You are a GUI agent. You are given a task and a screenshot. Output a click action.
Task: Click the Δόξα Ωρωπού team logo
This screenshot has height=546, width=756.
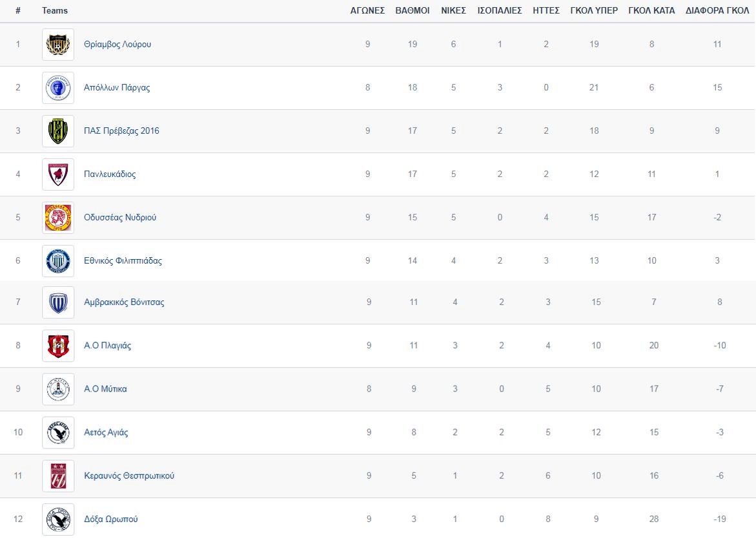click(58, 519)
